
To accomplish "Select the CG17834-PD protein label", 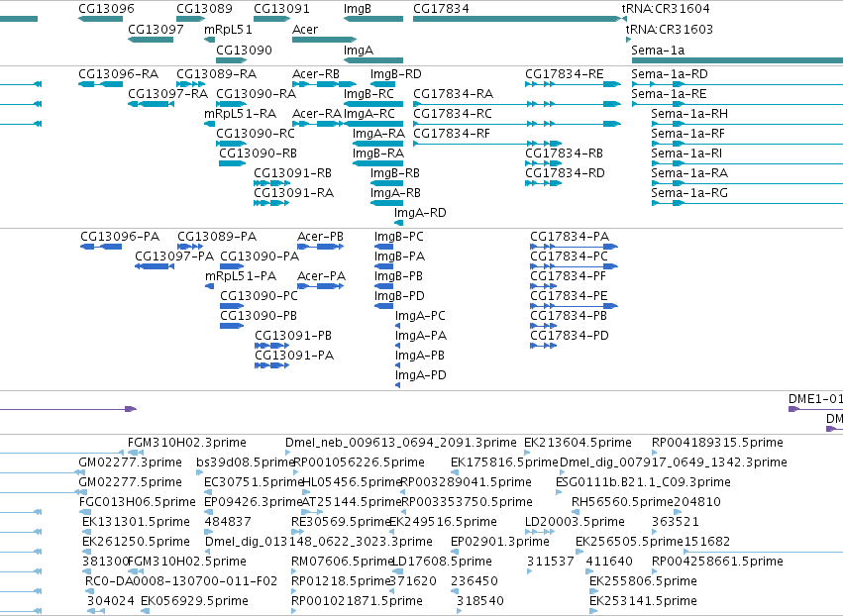I will coord(570,336).
